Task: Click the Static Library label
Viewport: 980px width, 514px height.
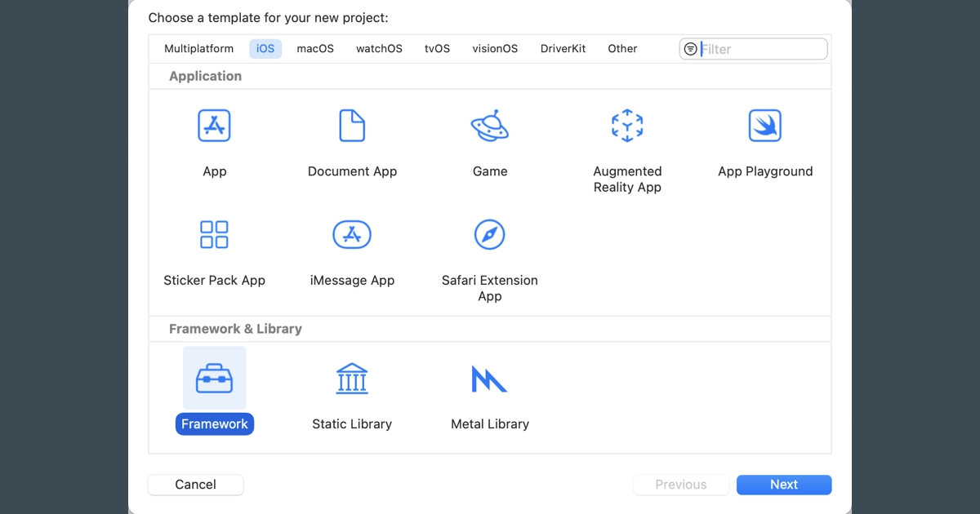Action: pyautogui.click(x=352, y=424)
